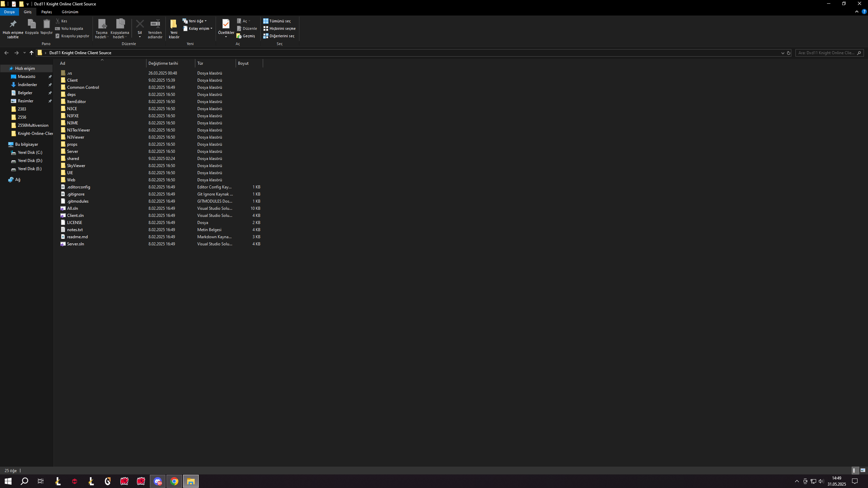Viewport: 868px width, 488px height.
Task: Switch to details view in status bar
Action: click(855, 470)
